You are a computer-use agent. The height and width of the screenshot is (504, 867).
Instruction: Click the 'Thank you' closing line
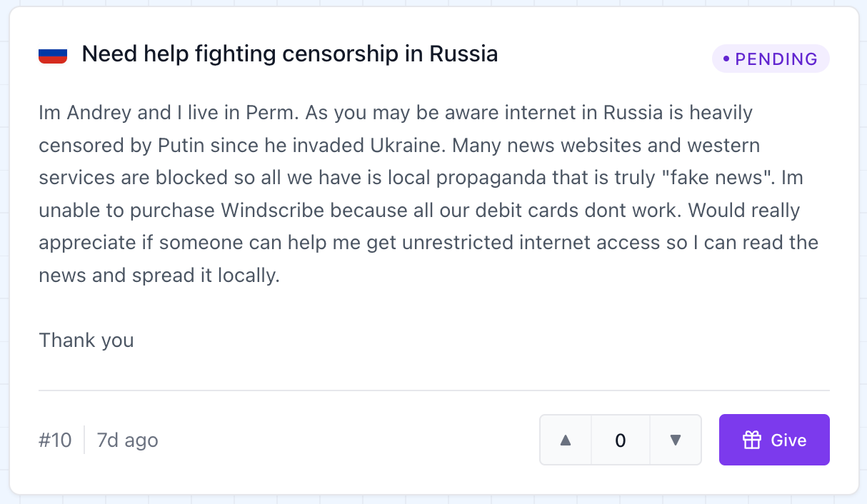[86, 341]
